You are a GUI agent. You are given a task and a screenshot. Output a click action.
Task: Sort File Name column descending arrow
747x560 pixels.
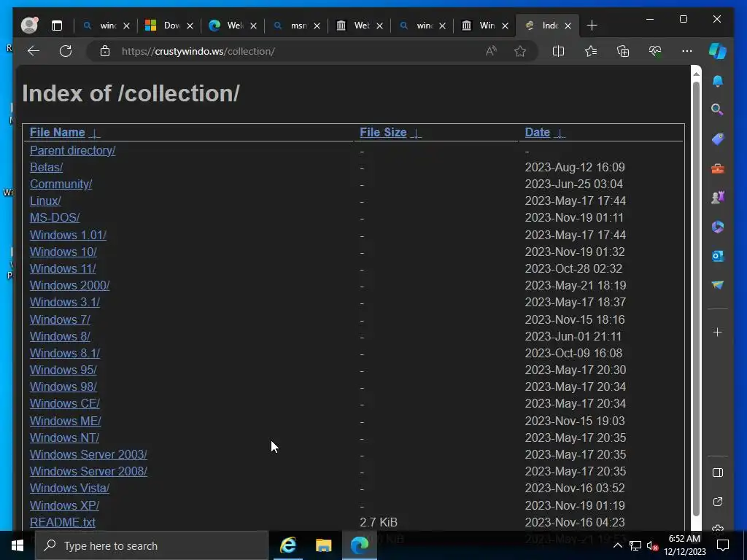[x=94, y=133]
